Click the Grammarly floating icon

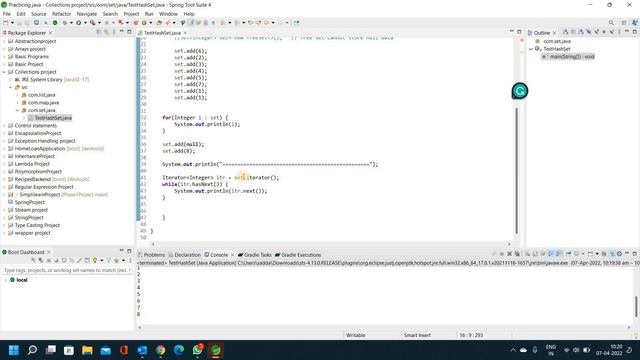tap(520, 91)
